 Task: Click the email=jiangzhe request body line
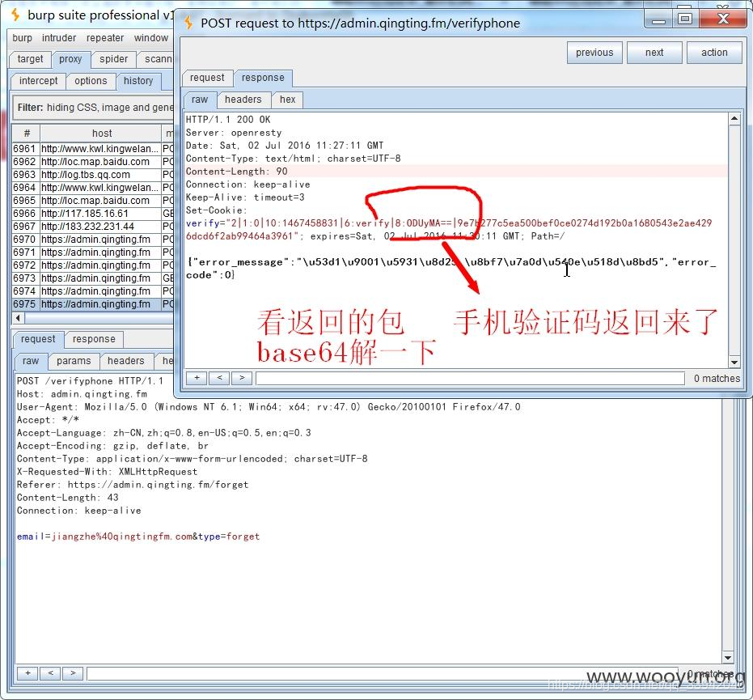(137, 537)
